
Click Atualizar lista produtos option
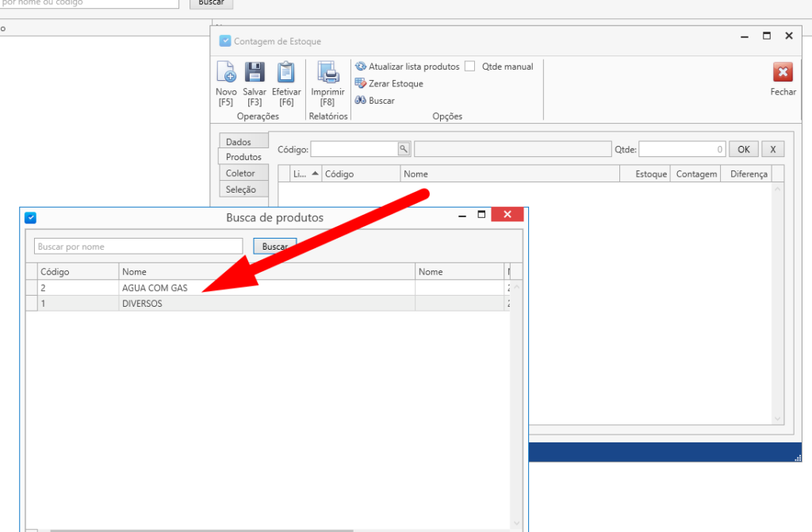408,67
